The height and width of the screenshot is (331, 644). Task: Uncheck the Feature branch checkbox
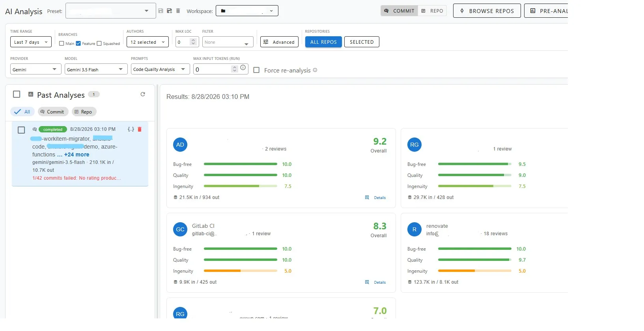pyautogui.click(x=78, y=43)
